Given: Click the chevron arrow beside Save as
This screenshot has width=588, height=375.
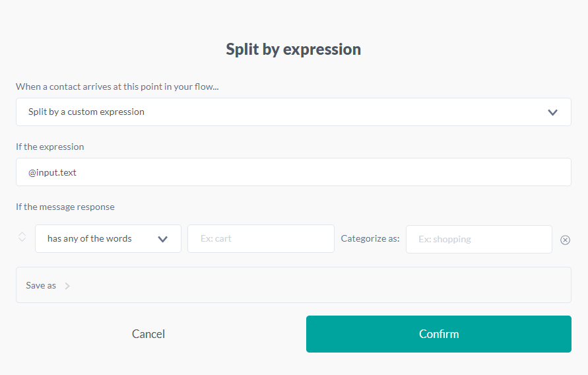Looking at the screenshot, I should point(67,286).
